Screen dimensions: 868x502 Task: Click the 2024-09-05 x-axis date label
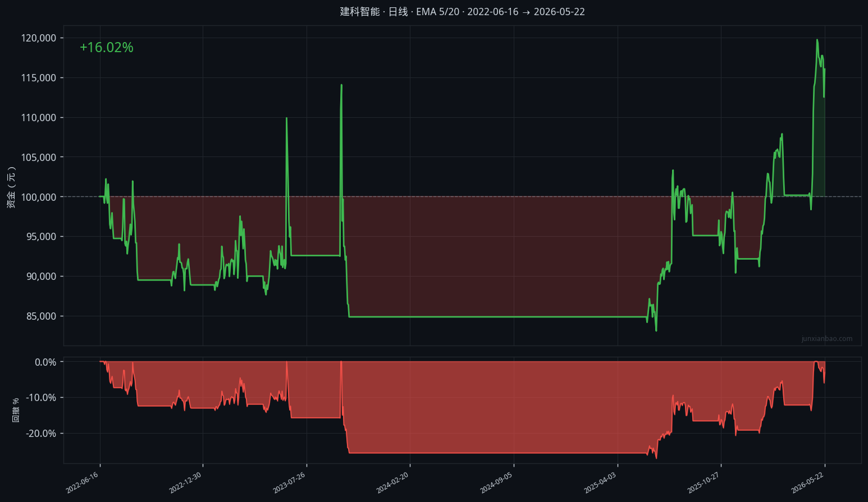point(496,482)
